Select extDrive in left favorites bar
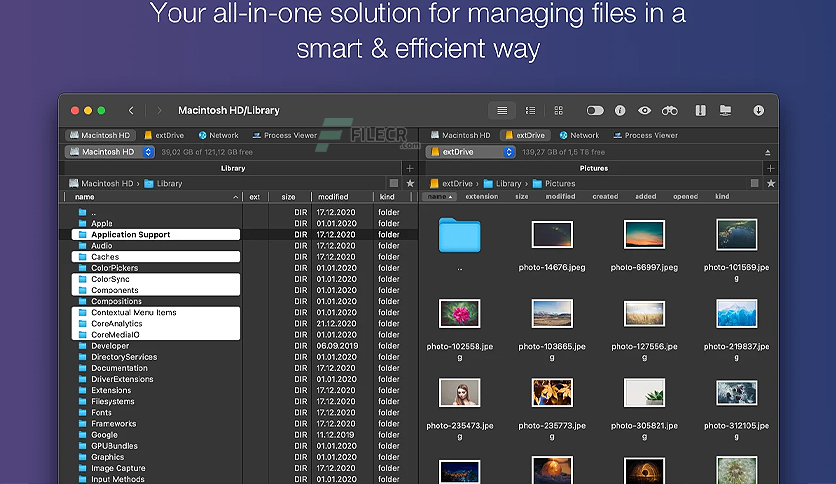This screenshot has height=484, width=836. pyautogui.click(x=164, y=135)
